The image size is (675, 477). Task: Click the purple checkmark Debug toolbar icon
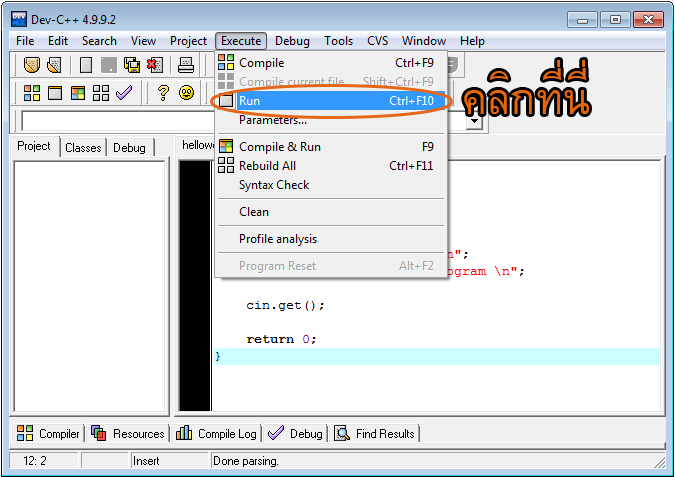[x=124, y=93]
